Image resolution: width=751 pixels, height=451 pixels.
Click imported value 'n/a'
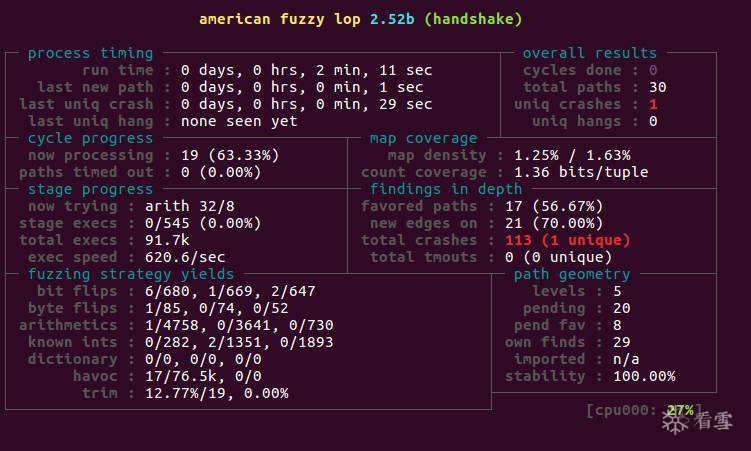[x=626, y=359]
